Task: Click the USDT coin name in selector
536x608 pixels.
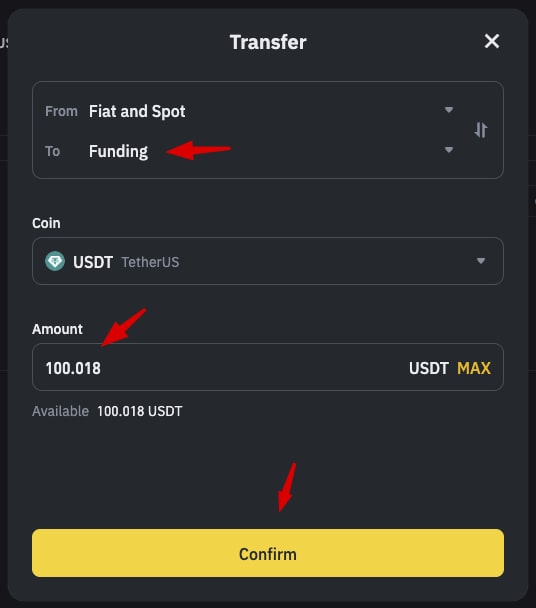Action: pyautogui.click(x=93, y=262)
